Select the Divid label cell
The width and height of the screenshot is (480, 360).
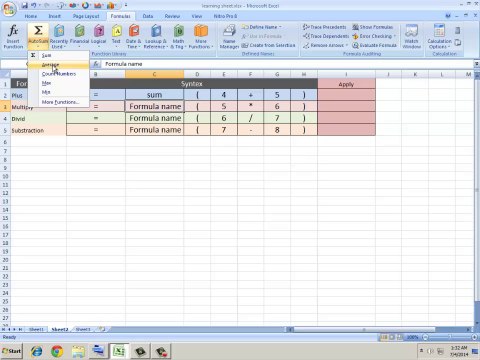pos(38,119)
